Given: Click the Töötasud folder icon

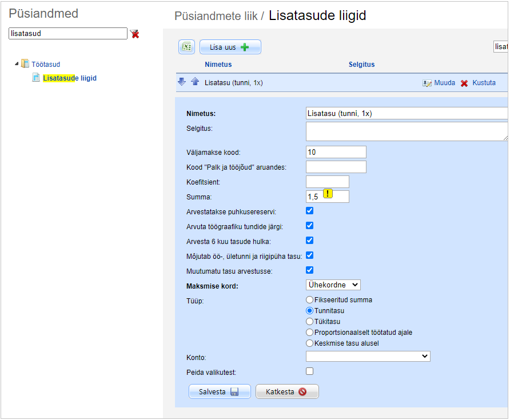Looking at the screenshot, I should tap(25, 64).
